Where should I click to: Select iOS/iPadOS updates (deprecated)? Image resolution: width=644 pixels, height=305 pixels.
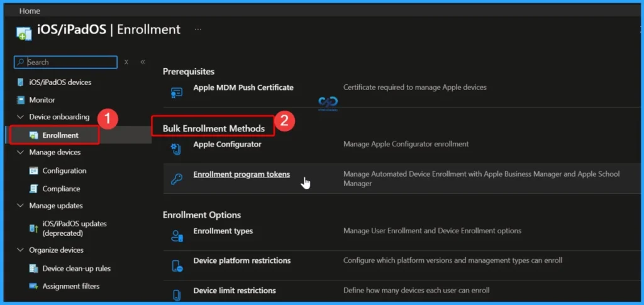click(74, 229)
